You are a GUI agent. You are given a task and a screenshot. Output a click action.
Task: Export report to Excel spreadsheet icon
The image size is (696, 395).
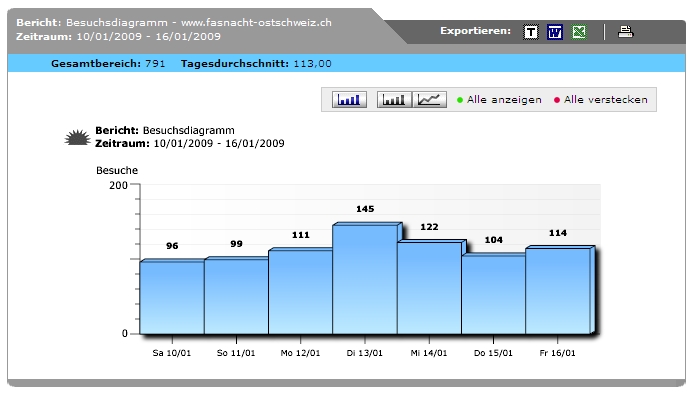579,32
